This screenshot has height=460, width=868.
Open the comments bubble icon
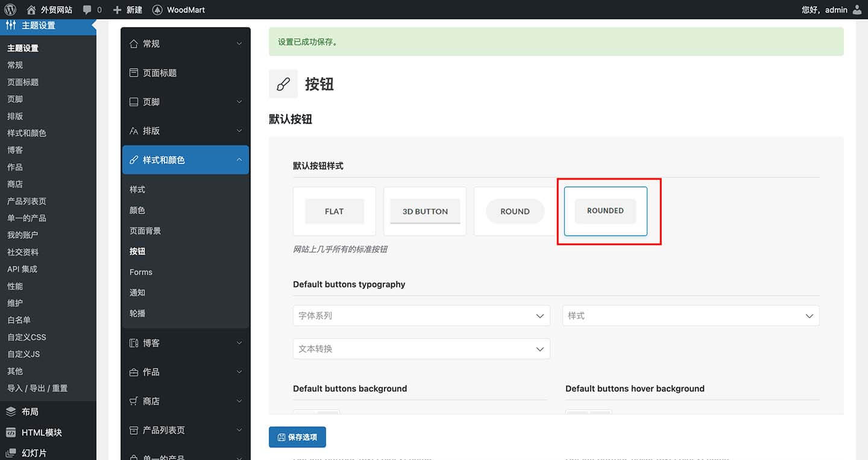tap(87, 10)
